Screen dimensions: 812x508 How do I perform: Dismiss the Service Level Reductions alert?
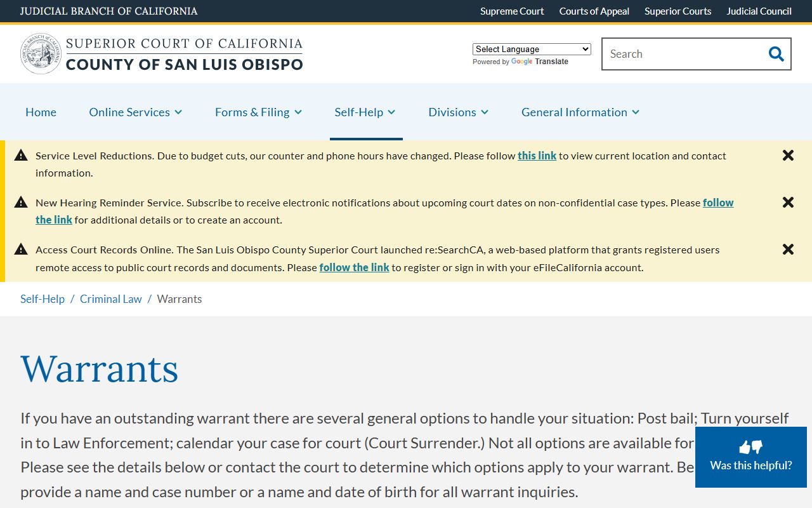coord(788,156)
